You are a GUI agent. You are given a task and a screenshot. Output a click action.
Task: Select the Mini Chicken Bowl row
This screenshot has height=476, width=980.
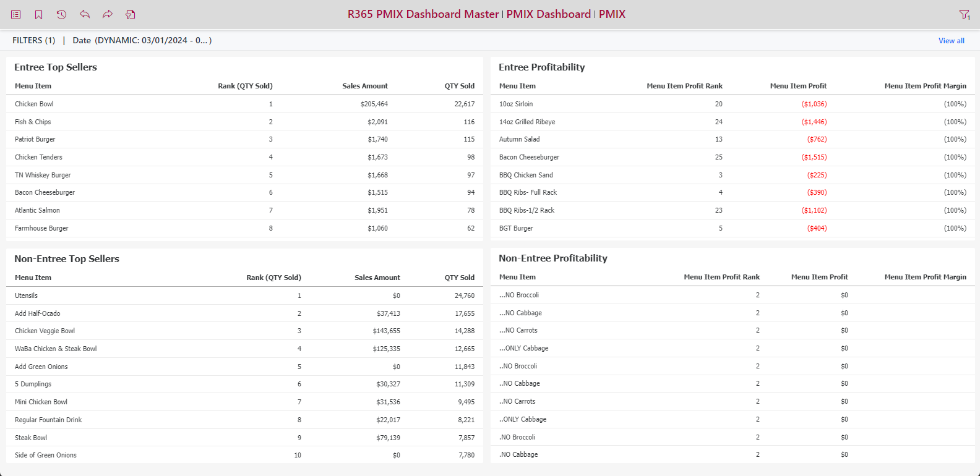click(x=244, y=402)
